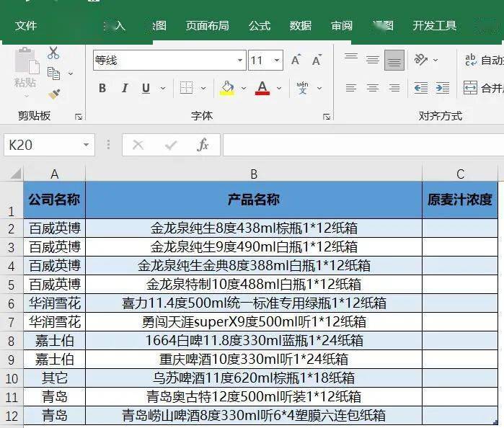Select the Format Painter brush
The width and height of the screenshot is (504, 428).
coord(54,94)
